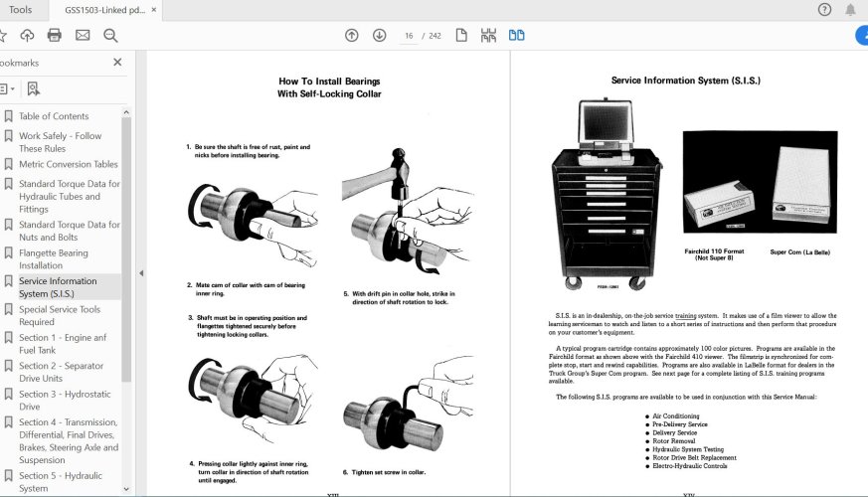Select the single page view icon
The image size is (868, 497).
pyautogui.click(x=461, y=35)
